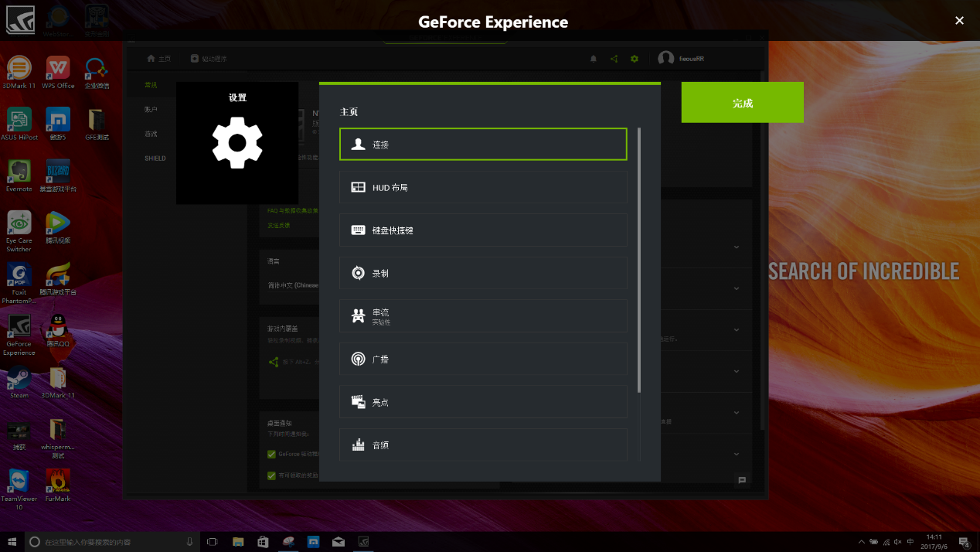Select the FurMark desktop icon
This screenshot has height=552, width=980.
(58, 486)
